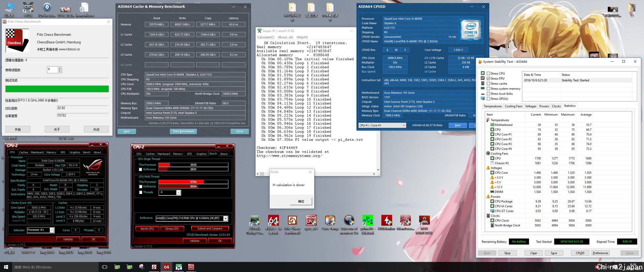Switch to the Temperatures tab in System Stability Test
The height and width of the screenshot is (272, 644).
click(x=492, y=106)
